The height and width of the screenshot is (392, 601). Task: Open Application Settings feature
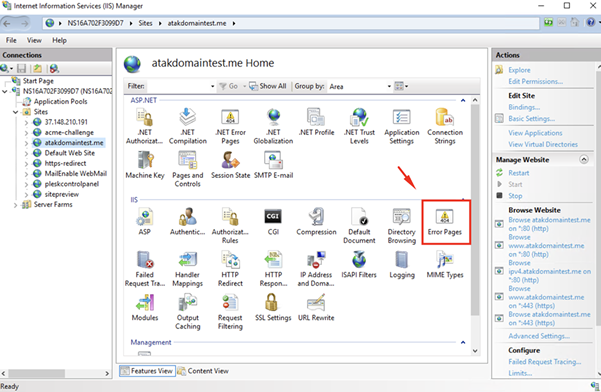point(402,126)
